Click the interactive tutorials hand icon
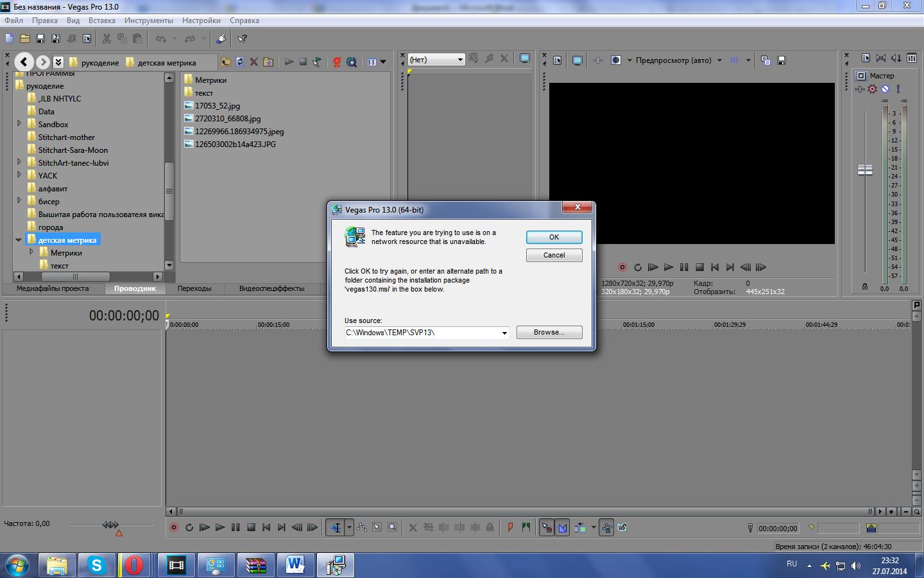The height and width of the screenshot is (578, 924). [x=221, y=39]
